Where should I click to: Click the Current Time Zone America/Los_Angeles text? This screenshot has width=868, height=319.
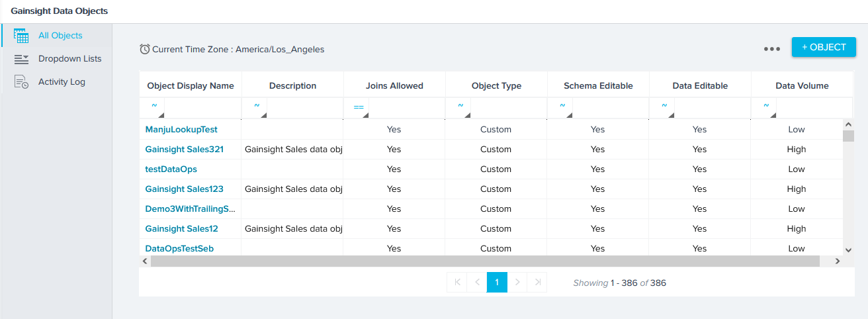tap(238, 49)
